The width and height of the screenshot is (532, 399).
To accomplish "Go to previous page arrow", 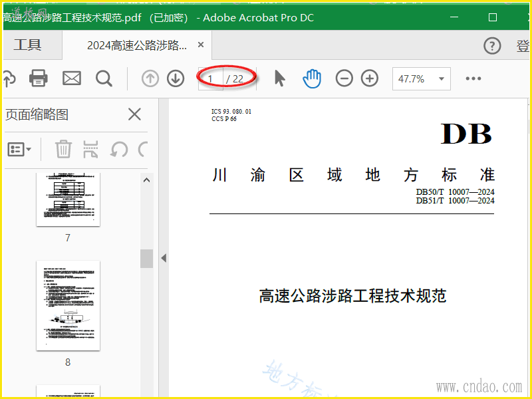I will pyautogui.click(x=150, y=78).
